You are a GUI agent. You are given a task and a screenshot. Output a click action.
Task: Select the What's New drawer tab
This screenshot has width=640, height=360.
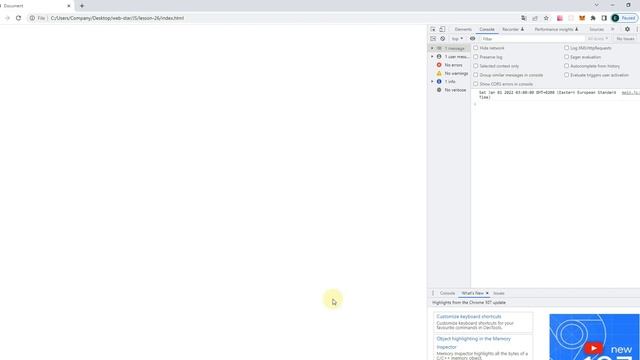pyautogui.click(x=472, y=293)
